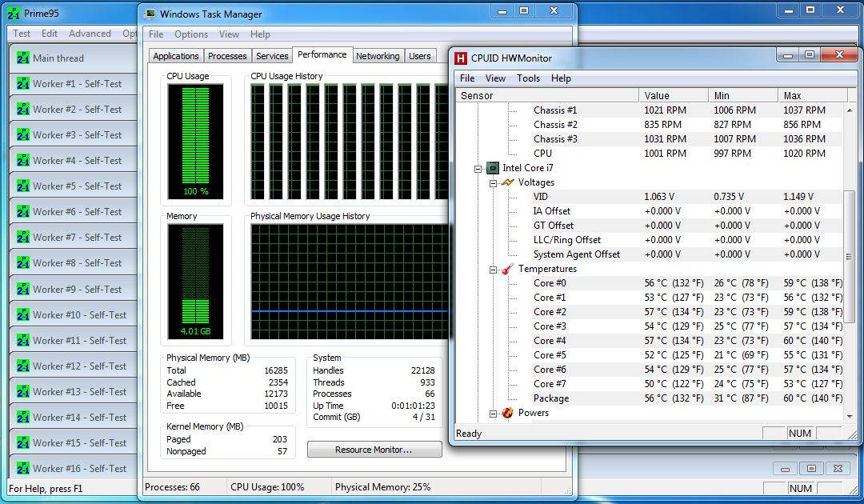This screenshot has width=864, height=504.
Task: Select the Main thread window icon
Action: 22,58
